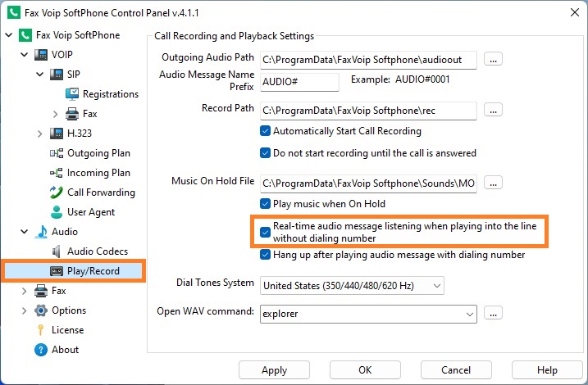The height and width of the screenshot is (385, 588).
Task: Browse for Open WAV command program
Action: (493, 314)
